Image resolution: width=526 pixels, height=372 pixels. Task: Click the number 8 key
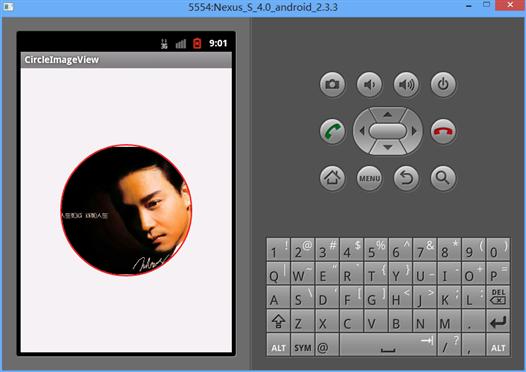(449, 249)
